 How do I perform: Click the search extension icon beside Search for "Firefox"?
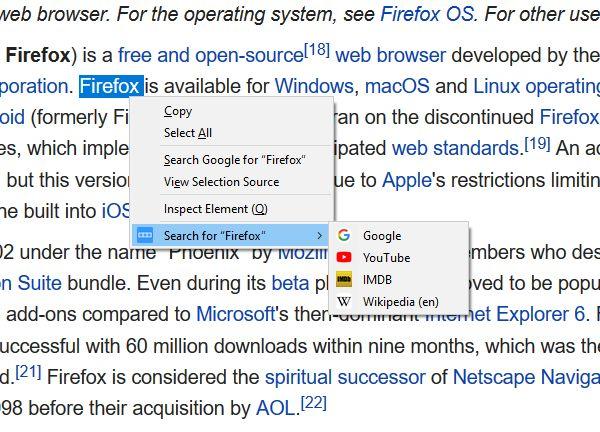(x=145, y=235)
